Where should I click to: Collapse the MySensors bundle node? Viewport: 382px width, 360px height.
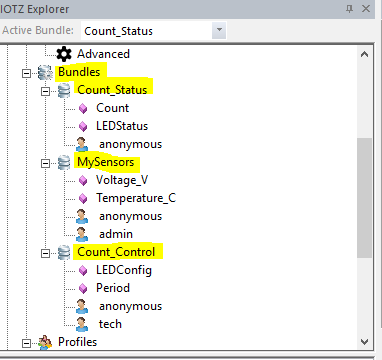pos(45,163)
